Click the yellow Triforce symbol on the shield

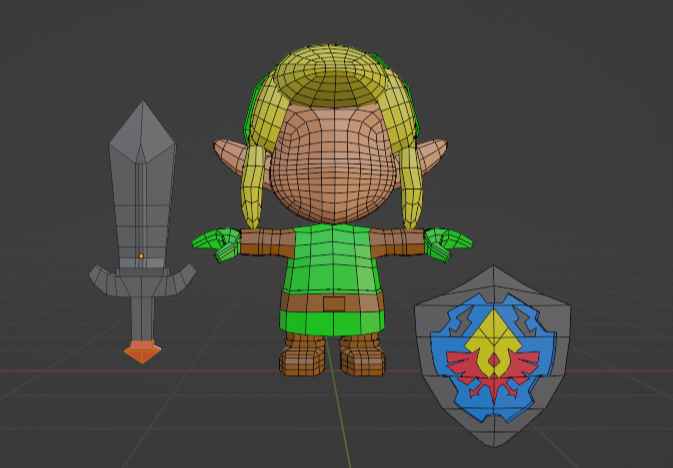(x=494, y=343)
